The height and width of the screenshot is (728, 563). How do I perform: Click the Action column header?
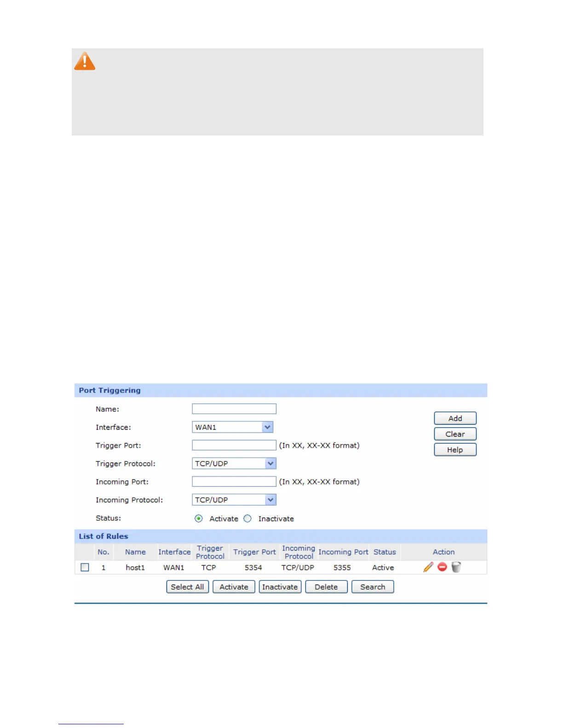tap(443, 552)
